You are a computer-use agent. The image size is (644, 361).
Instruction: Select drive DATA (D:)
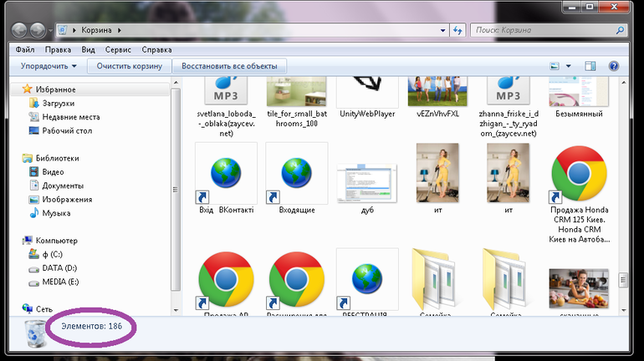pos(59,268)
